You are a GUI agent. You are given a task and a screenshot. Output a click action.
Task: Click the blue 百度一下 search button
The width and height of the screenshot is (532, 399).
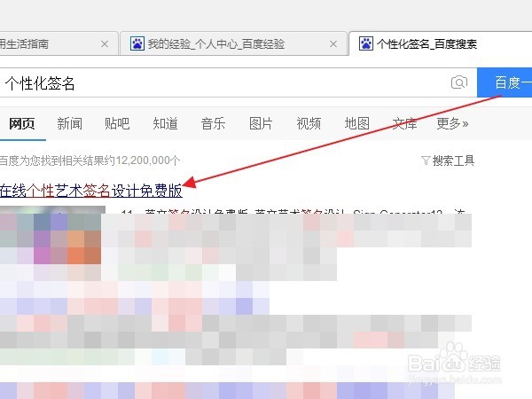coord(505,82)
